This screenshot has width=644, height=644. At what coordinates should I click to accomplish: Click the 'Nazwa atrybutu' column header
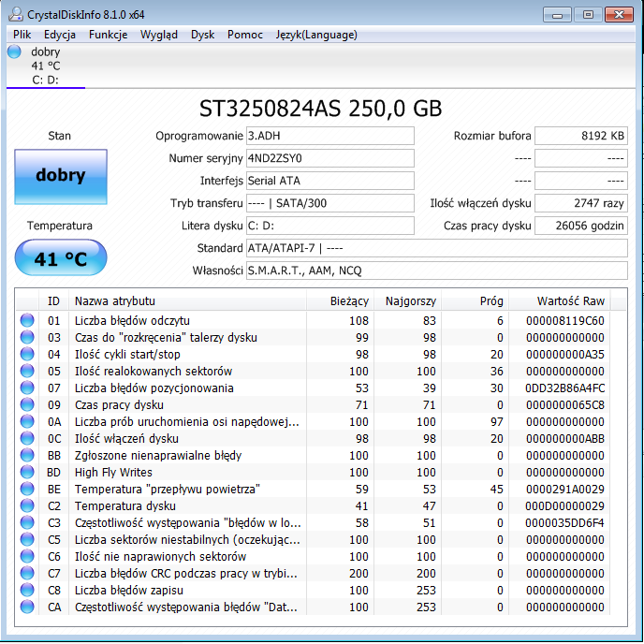[x=115, y=300]
